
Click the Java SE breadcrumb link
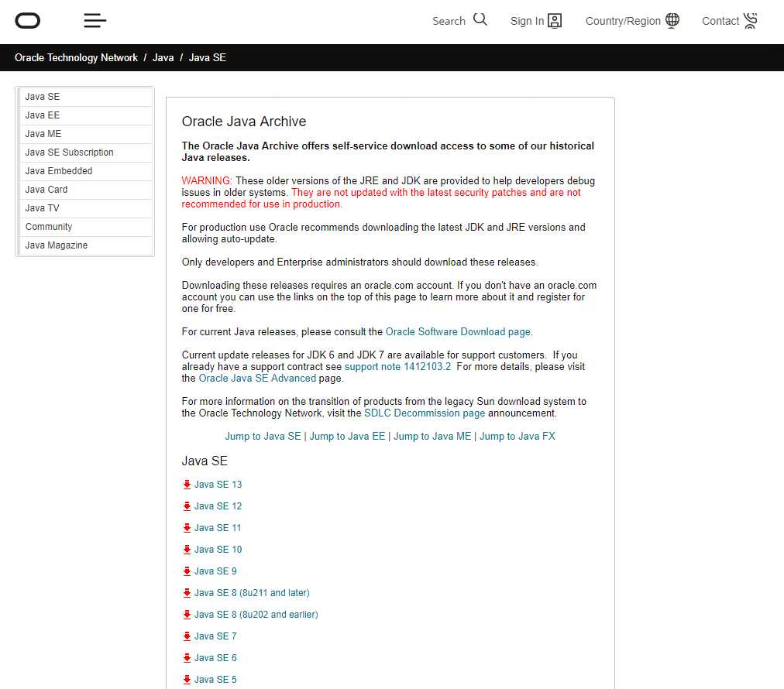tap(207, 57)
